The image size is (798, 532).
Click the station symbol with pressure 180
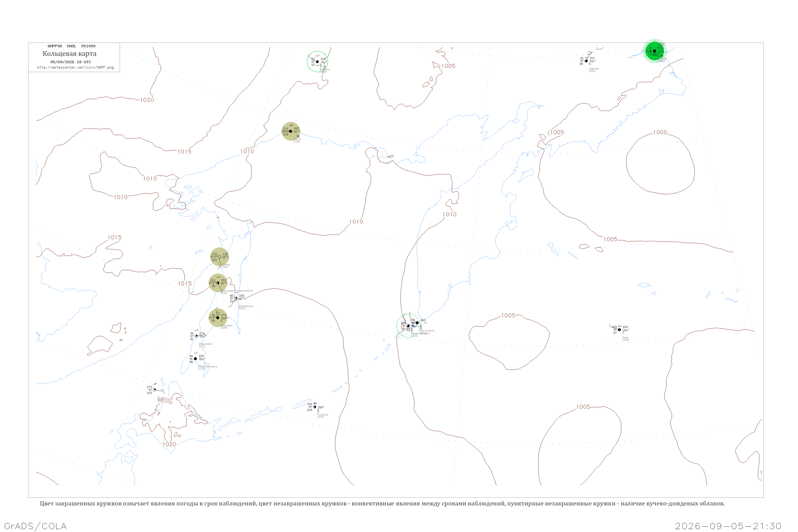coord(619,330)
